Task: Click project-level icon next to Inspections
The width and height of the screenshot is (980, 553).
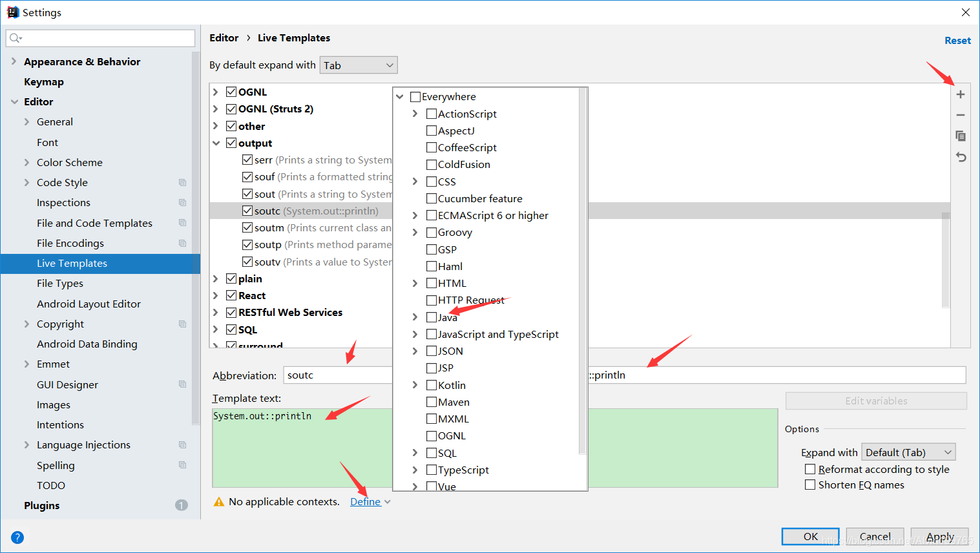Action: [x=182, y=203]
